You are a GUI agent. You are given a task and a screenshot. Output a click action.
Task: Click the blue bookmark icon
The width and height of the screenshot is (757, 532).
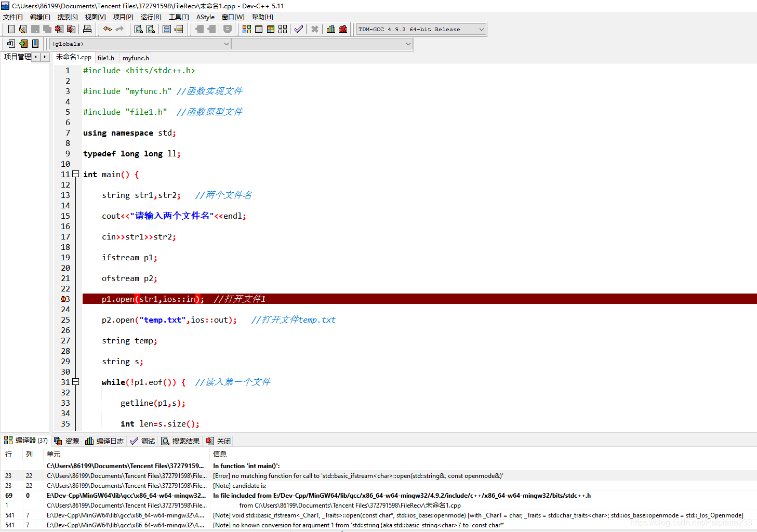[x=35, y=44]
